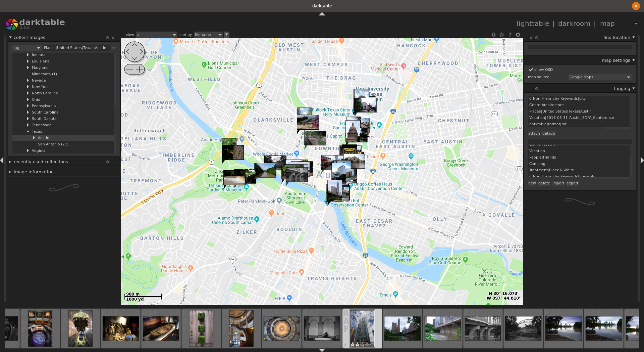Open the help question-mark icon

(x=510, y=35)
